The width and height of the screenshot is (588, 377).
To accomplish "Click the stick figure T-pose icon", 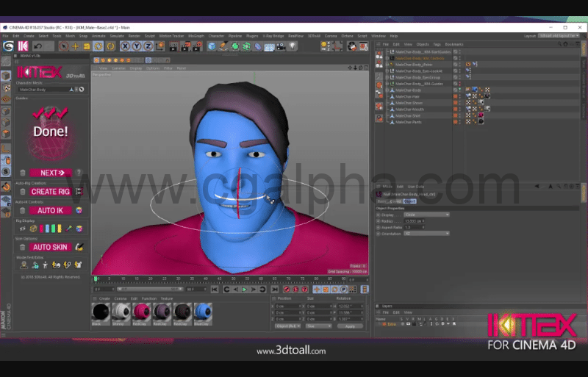I will pyautogui.click(x=45, y=265).
